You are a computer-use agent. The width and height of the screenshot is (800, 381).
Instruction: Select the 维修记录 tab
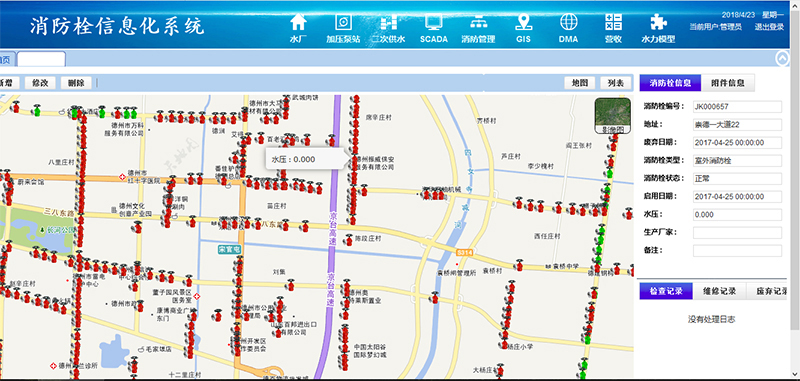719,291
